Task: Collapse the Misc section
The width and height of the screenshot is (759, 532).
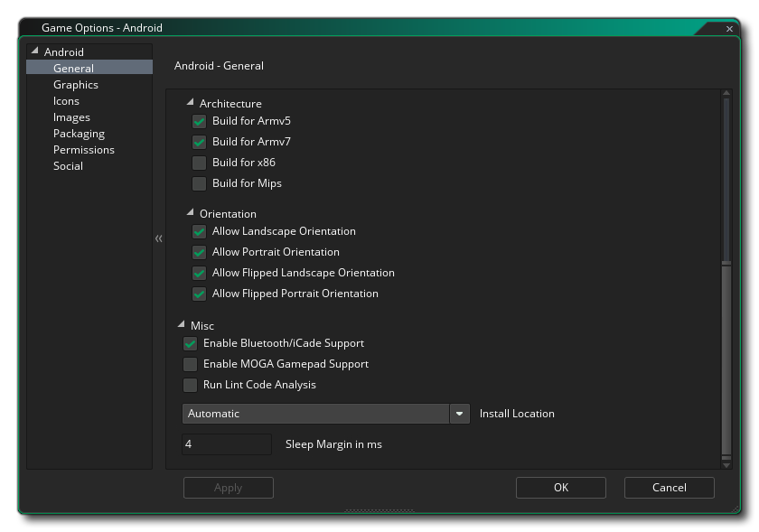Action: point(182,325)
